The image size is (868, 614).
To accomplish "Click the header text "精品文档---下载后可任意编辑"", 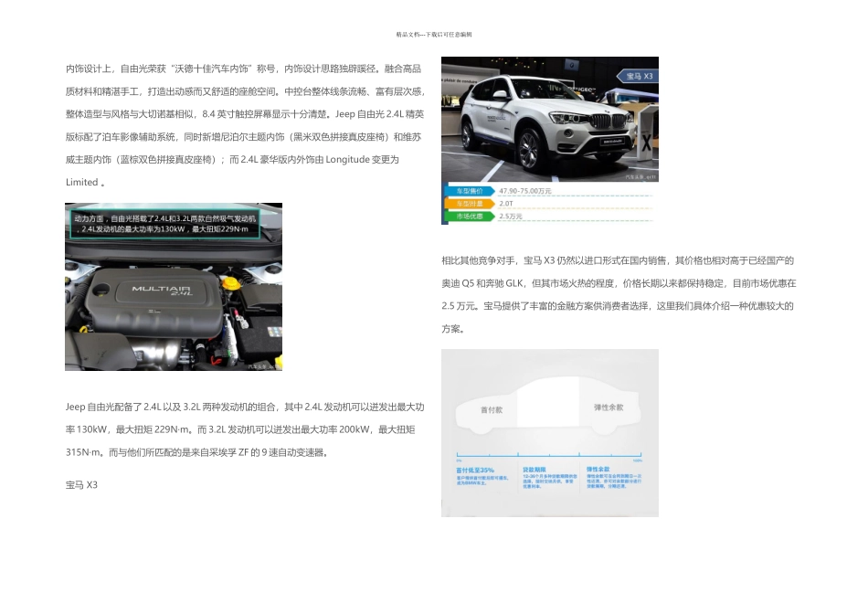I will (434, 35).
